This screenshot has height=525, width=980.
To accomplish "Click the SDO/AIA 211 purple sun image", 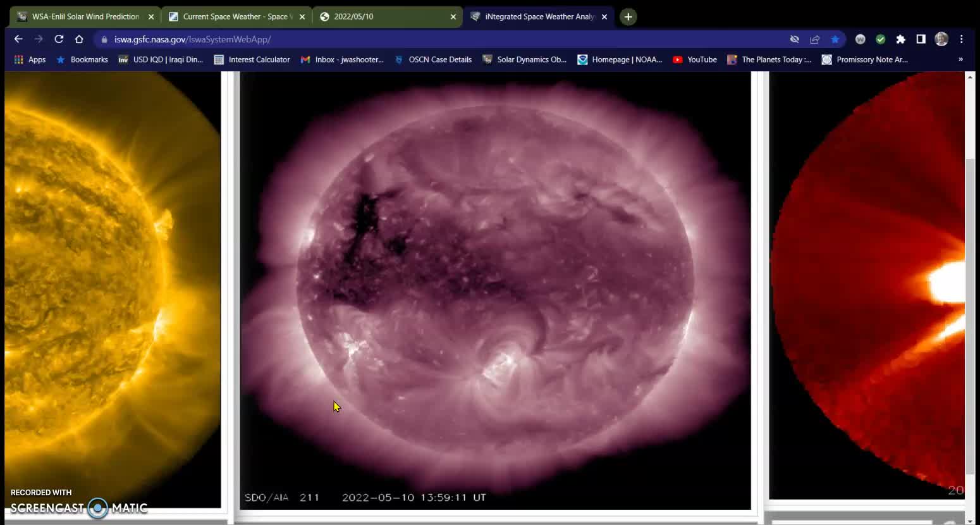I will coord(495,290).
